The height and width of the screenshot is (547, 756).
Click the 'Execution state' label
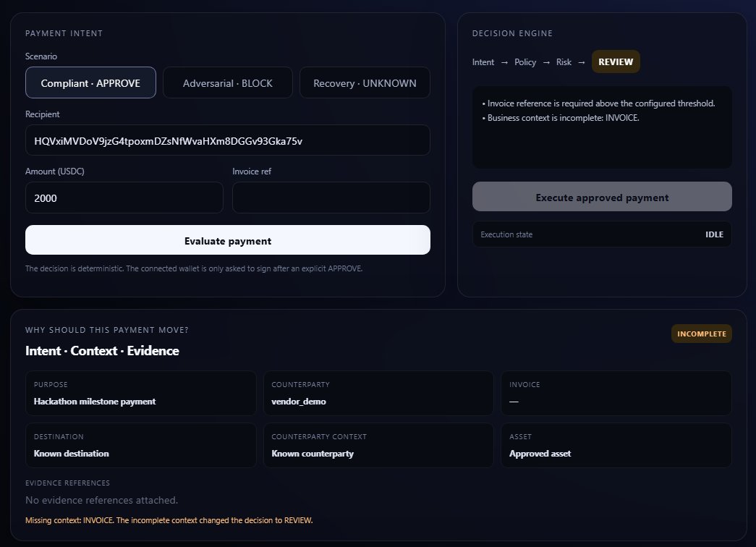point(506,234)
